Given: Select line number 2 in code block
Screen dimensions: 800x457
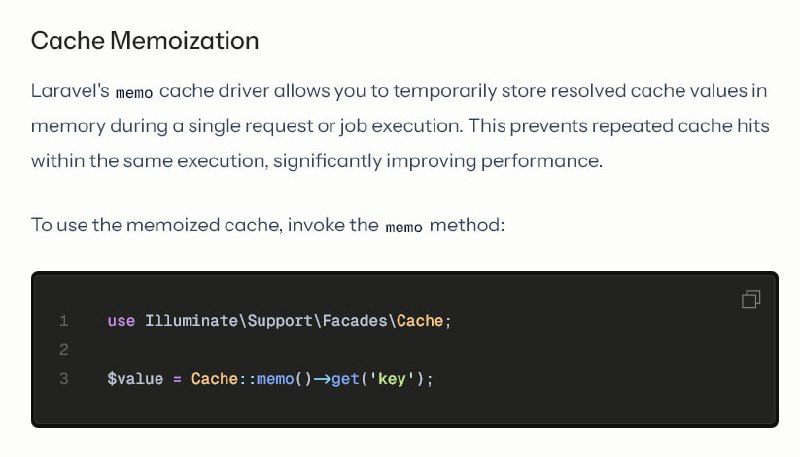Looking at the screenshot, I should pos(63,349).
